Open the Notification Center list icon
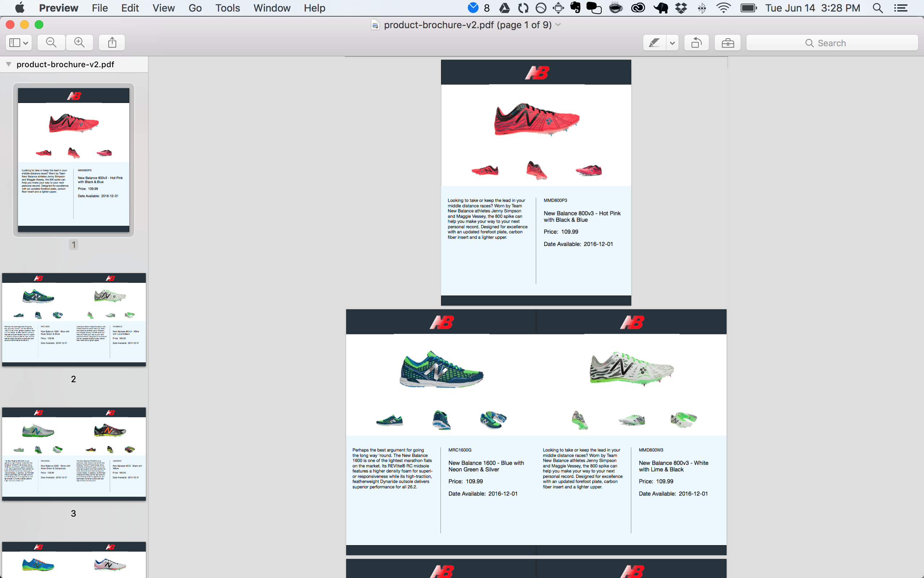The image size is (924, 578). click(901, 8)
